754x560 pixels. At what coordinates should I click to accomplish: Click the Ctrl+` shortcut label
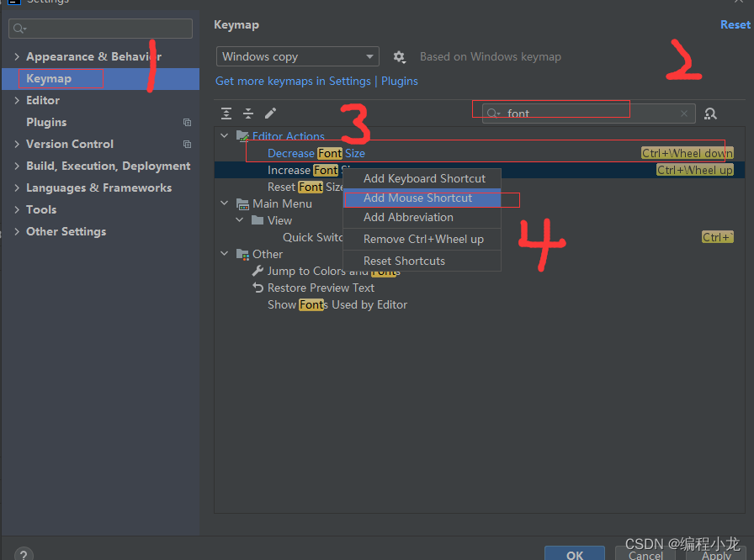tap(718, 237)
